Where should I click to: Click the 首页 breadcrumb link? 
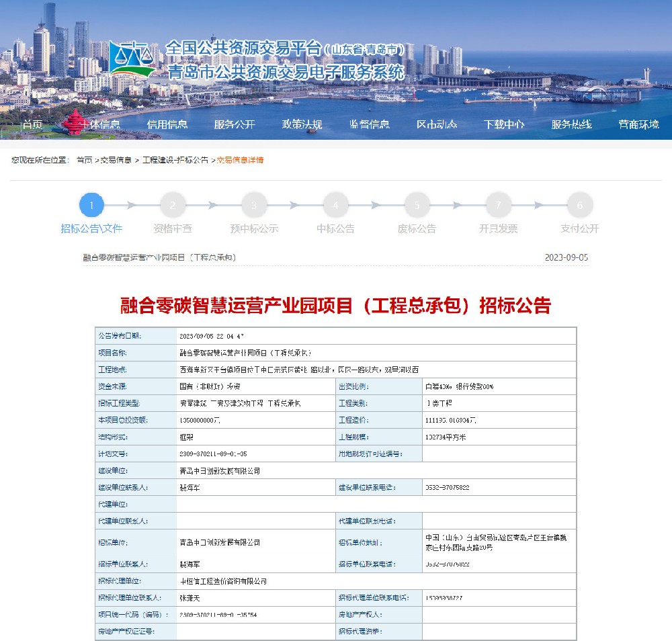pyautogui.click(x=84, y=160)
